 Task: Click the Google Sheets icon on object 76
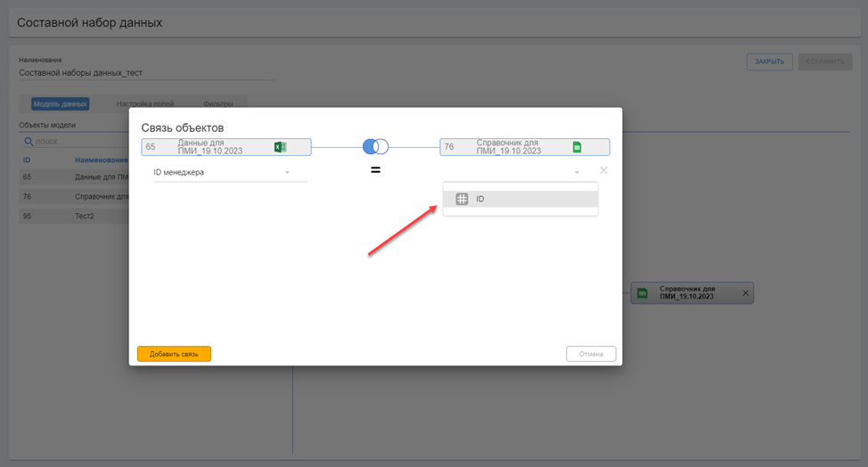[577, 147]
